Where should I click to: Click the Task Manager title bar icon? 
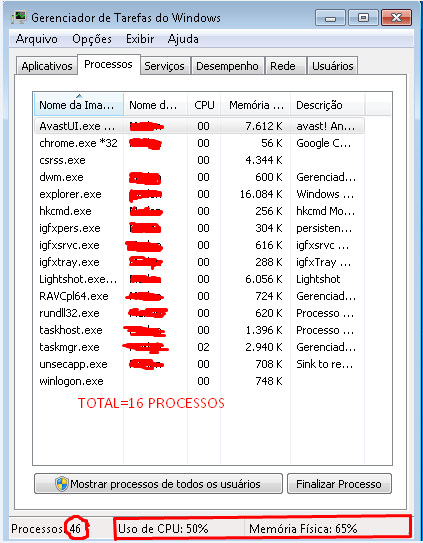pyautogui.click(x=18, y=17)
